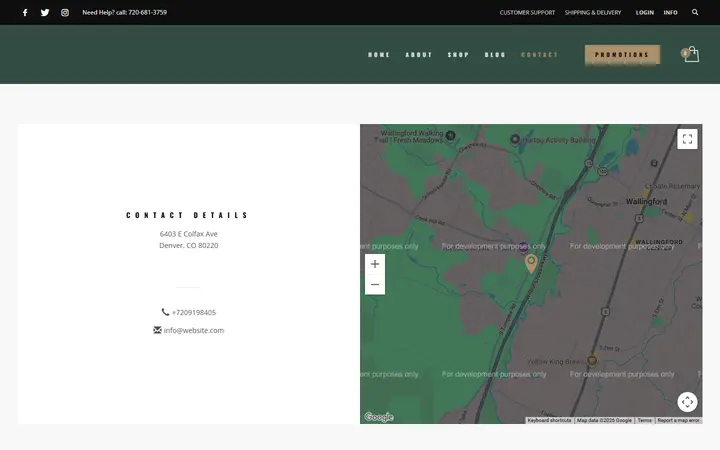Open the Customer Support link
Image resolution: width=720 pixels, height=450 pixels.
point(527,12)
